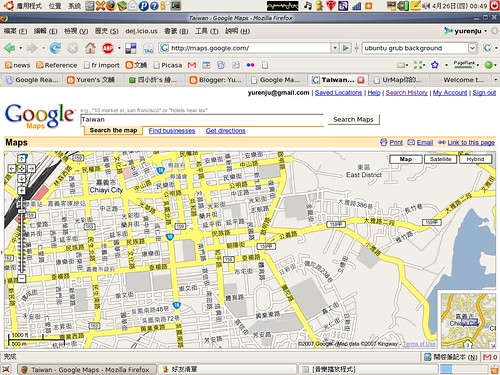Click the del.icio.us TAG icon
The image size is (500, 375).
(148, 49)
